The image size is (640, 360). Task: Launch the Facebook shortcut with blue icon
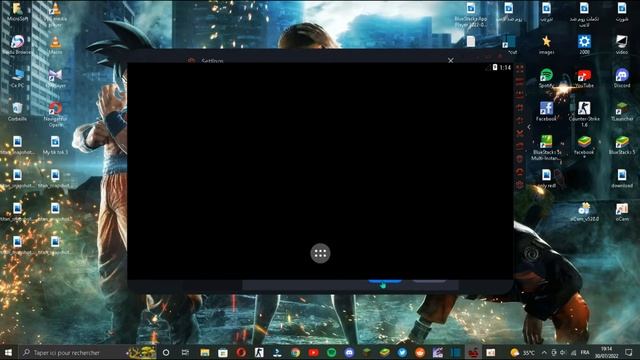(x=546, y=111)
